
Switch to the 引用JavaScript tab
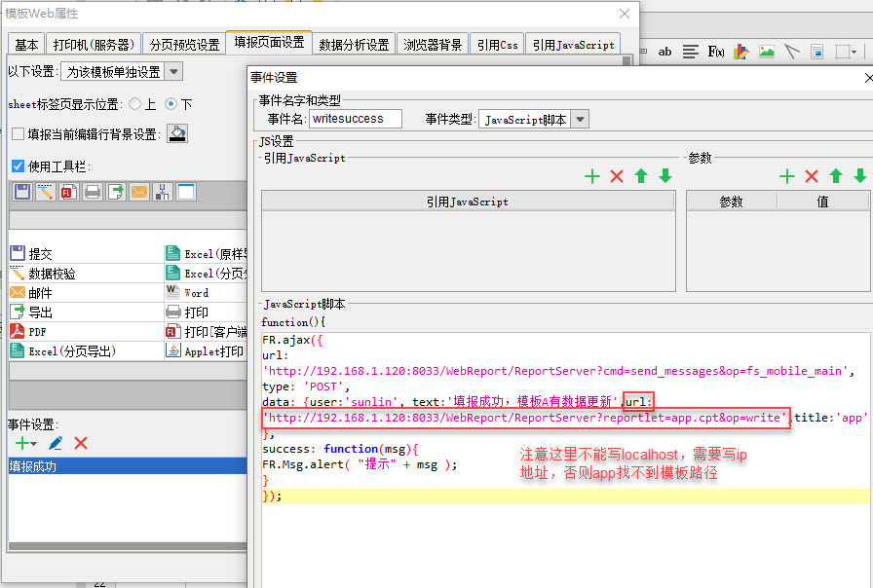(x=573, y=45)
